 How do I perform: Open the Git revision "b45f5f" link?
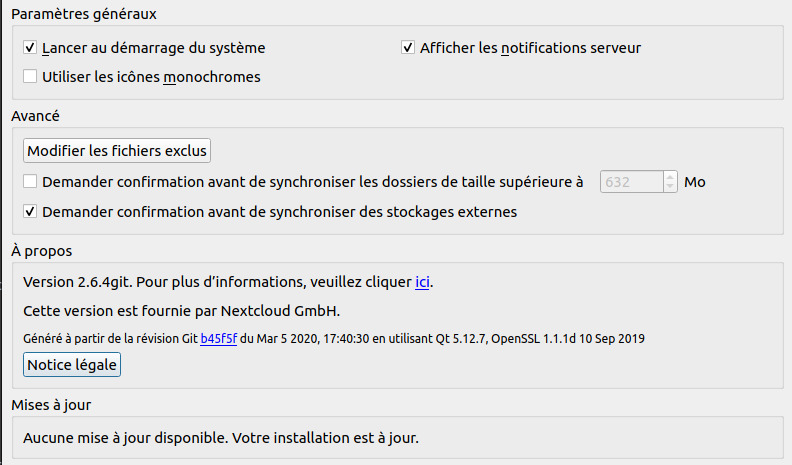[218, 338]
